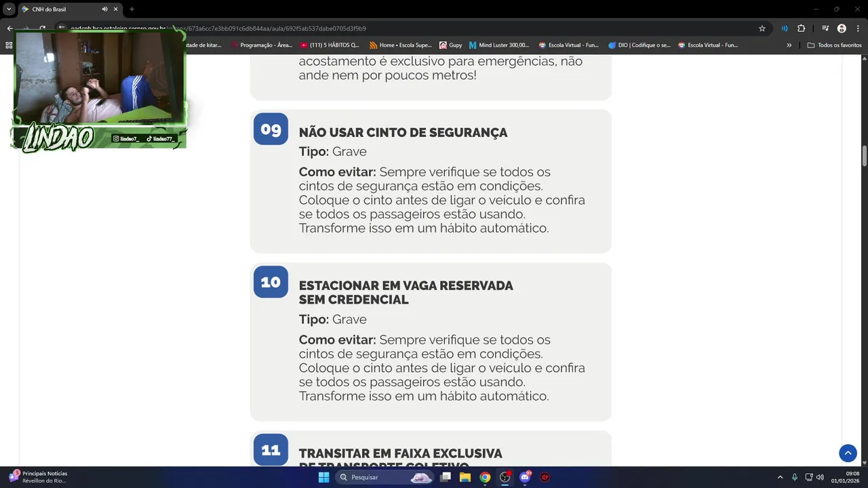868x488 pixels.
Task: Mute the CNH do Brasil tab audio
Action: (x=104, y=9)
